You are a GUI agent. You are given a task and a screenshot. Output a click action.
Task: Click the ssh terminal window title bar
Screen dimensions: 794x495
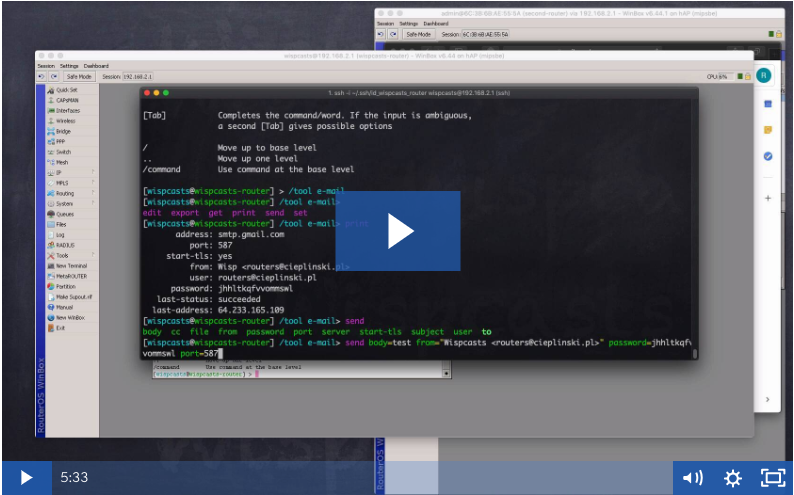419,93
